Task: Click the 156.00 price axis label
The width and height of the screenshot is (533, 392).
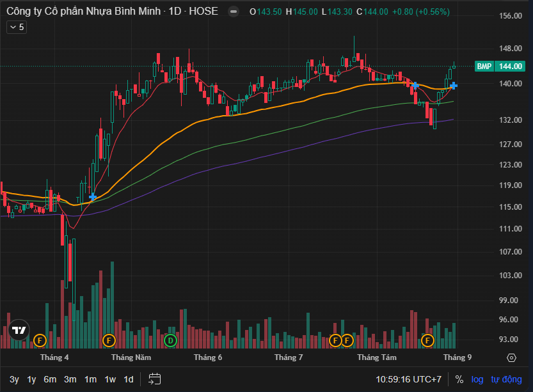Action: (x=510, y=16)
